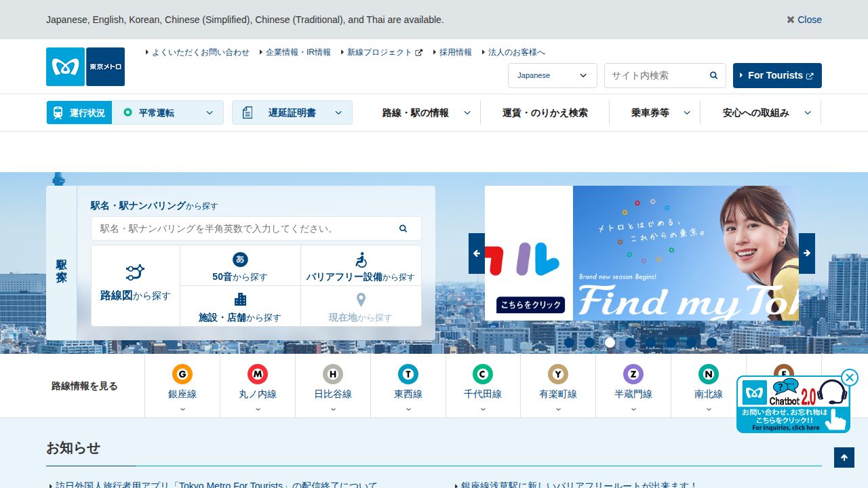Image resolution: width=868 pixels, height=488 pixels.
Task: Click the 南北線 line label
Action: click(709, 394)
